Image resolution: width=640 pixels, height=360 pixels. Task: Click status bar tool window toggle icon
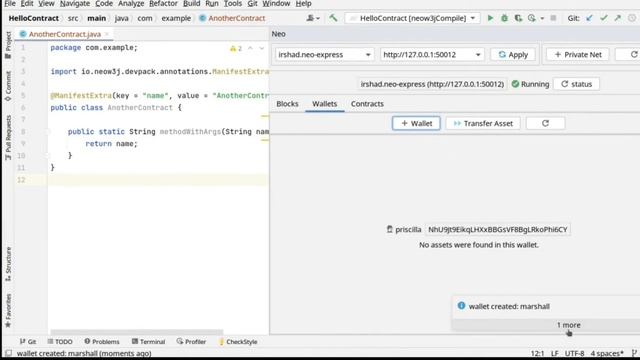8,353
